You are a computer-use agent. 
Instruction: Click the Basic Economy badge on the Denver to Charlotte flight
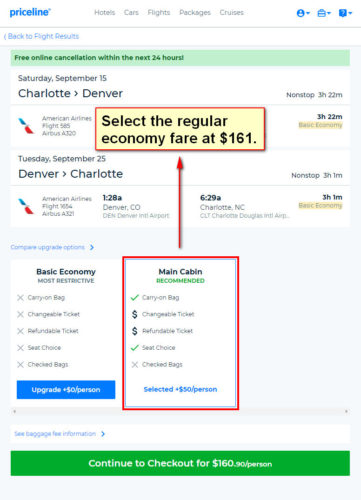tap(320, 205)
